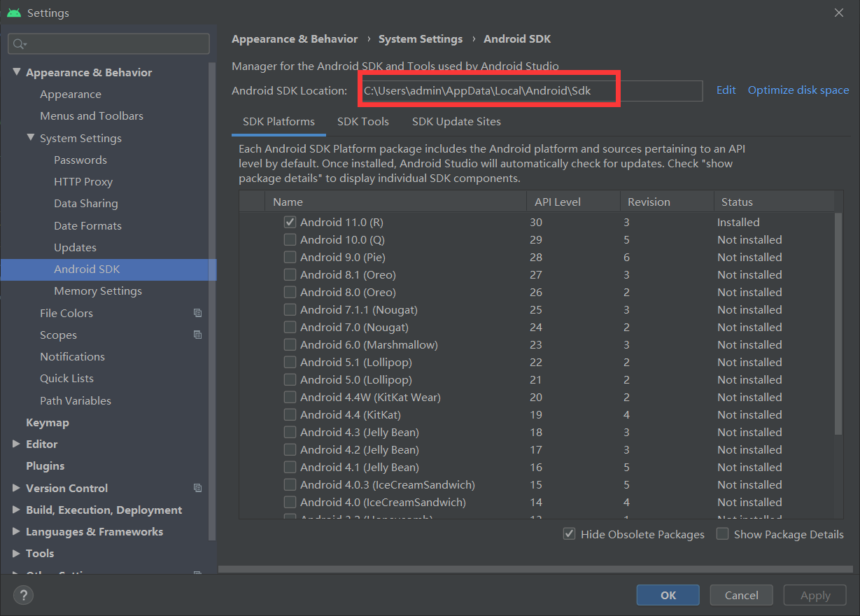The width and height of the screenshot is (860, 616).
Task: Expand the Build, Execution, Deployment arrow
Action: tap(17, 510)
